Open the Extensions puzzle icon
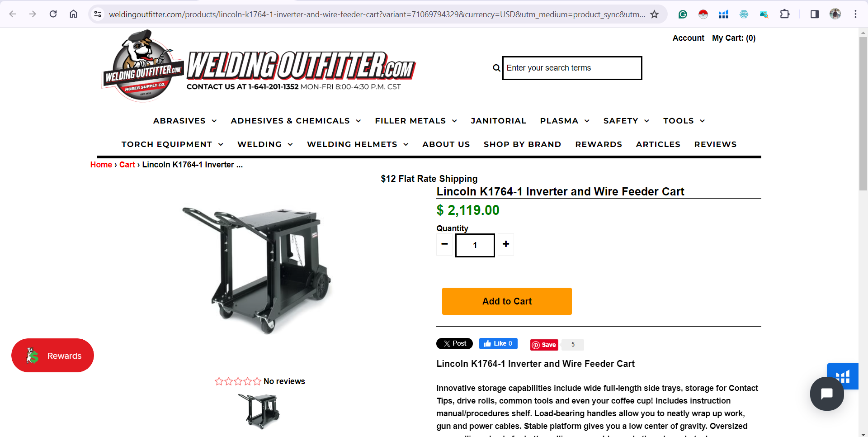868x437 pixels. coord(785,14)
